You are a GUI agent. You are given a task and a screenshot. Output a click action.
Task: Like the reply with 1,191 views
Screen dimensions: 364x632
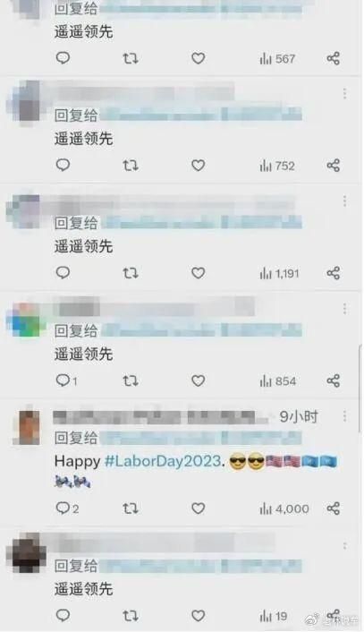click(198, 273)
